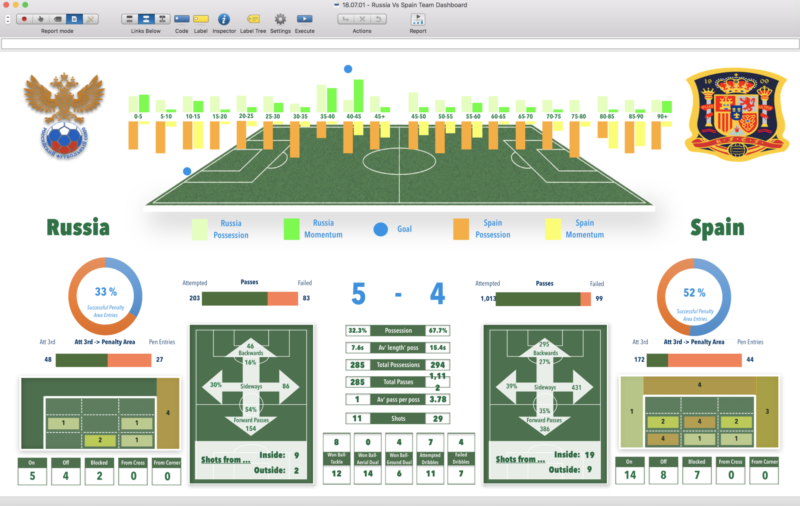Click the first Actions button
This screenshot has width=800, height=506.
[x=345, y=19]
